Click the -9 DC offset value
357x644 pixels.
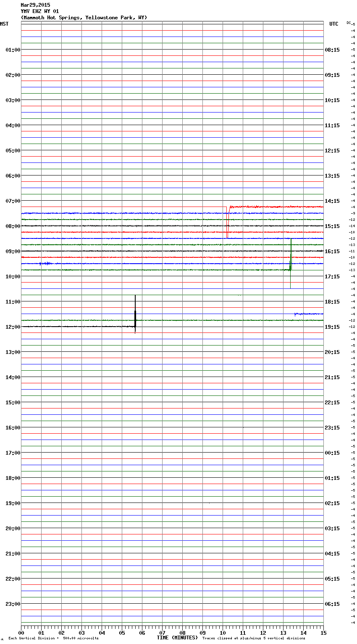(x=353, y=213)
